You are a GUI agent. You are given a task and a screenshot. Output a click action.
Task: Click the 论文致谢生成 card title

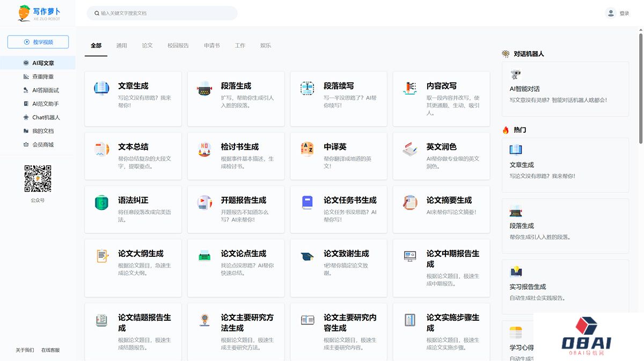(x=346, y=254)
